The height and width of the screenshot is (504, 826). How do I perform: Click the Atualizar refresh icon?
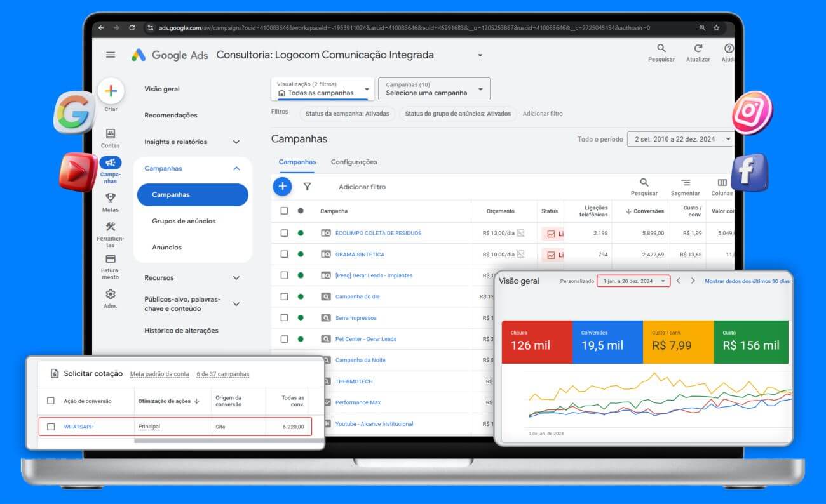coord(698,48)
